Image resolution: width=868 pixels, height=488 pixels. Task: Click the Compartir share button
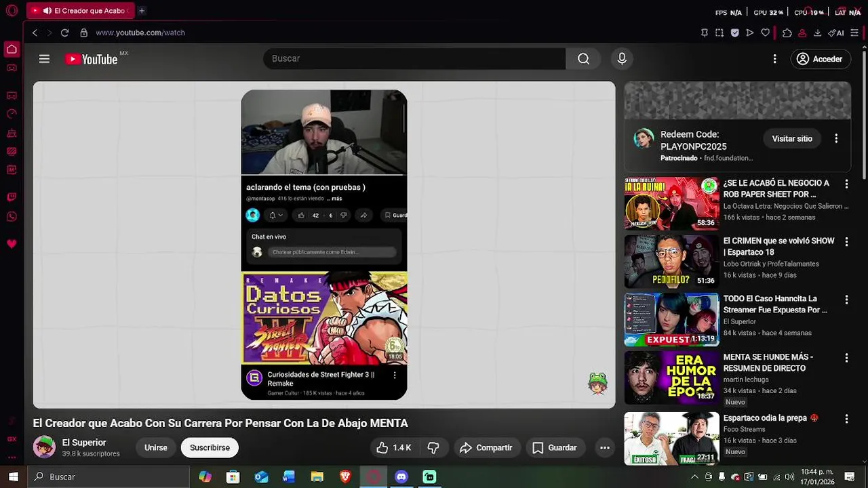[x=486, y=447]
